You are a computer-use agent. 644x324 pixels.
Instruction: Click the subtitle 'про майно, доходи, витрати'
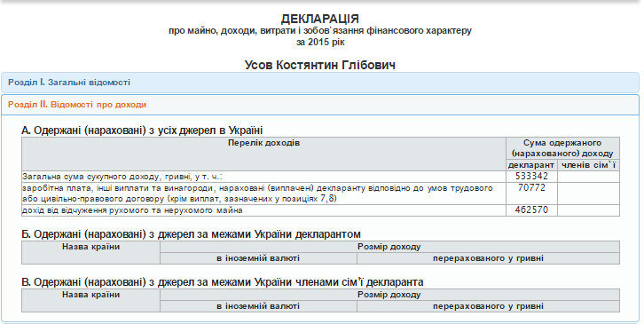click(x=320, y=31)
